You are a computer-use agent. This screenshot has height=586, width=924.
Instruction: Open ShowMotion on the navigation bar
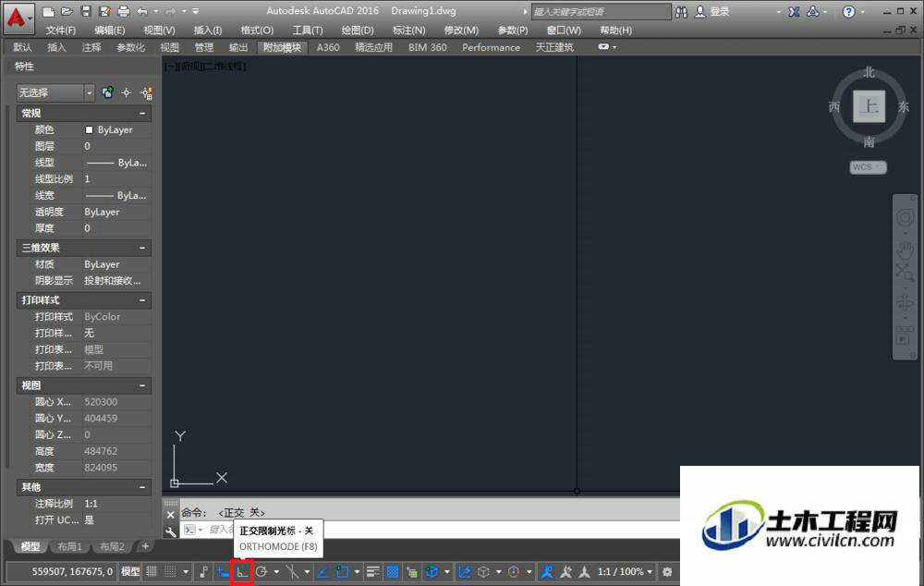click(x=905, y=336)
